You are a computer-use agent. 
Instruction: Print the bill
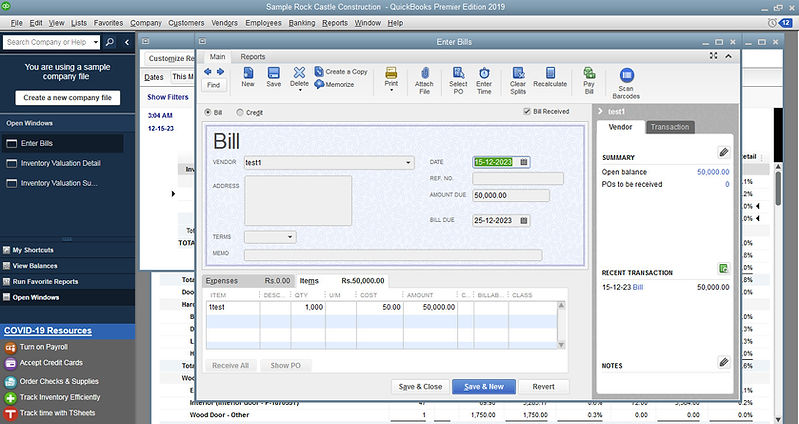391,76
